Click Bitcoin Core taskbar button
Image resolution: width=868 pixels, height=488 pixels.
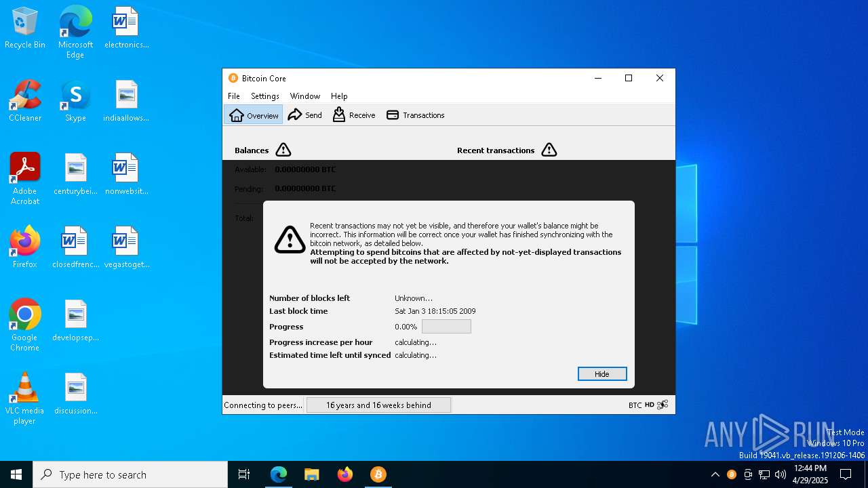coord(378,474)
